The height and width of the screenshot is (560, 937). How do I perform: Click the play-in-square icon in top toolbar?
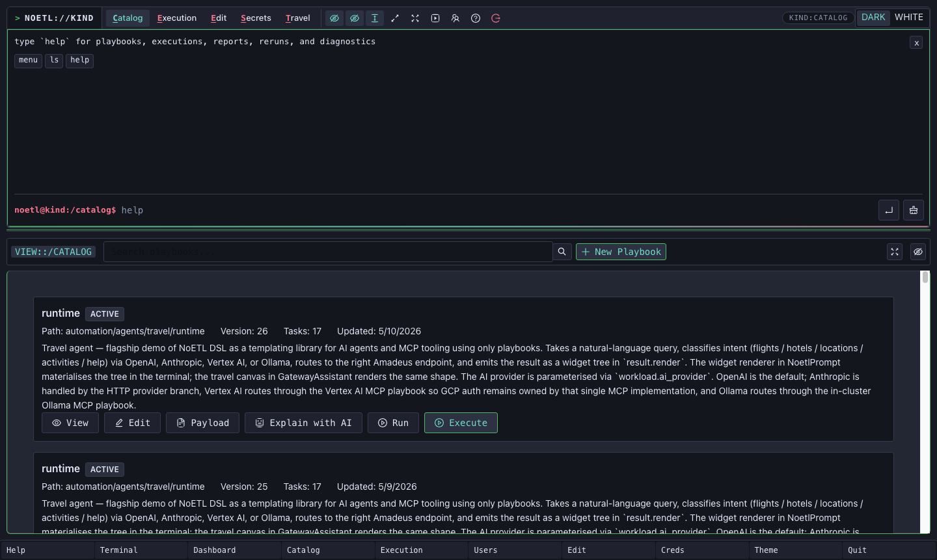click(435, 18)
